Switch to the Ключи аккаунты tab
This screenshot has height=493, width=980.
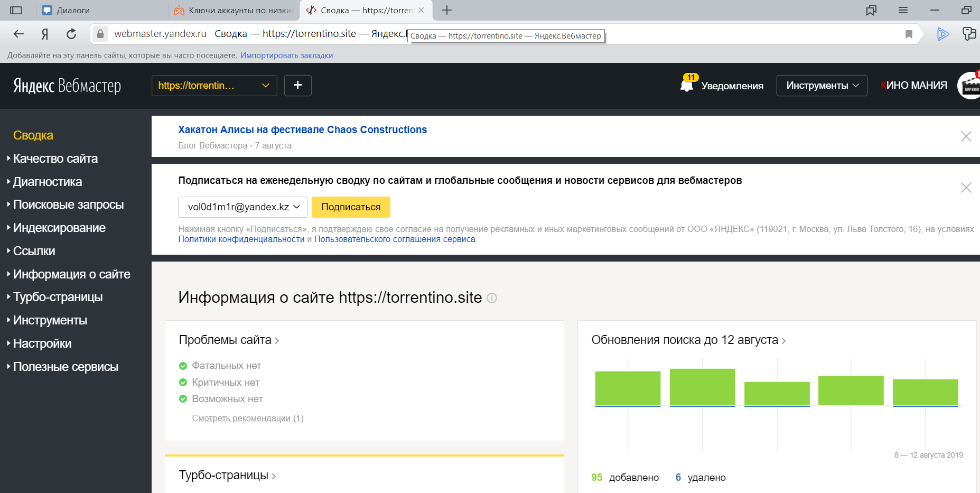(234, 10)
